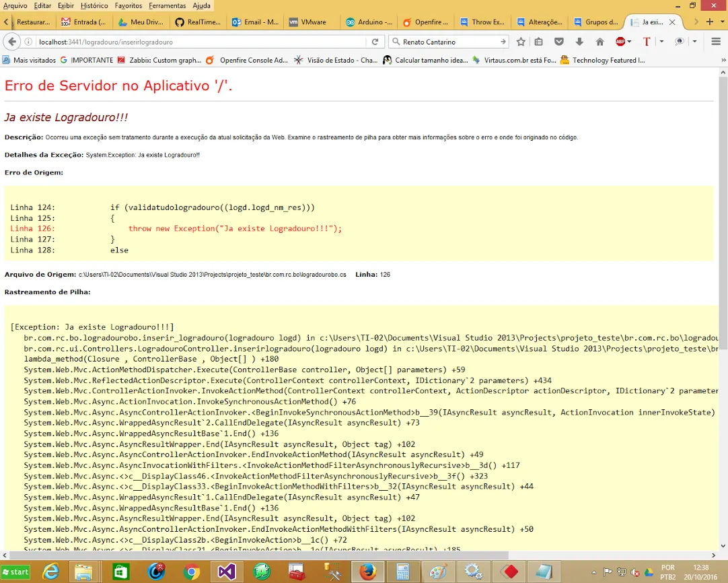Open Firefox hamburger menu
Viewport: 728px width, 583px height.
pyautogui.click(x=714, y=42)
